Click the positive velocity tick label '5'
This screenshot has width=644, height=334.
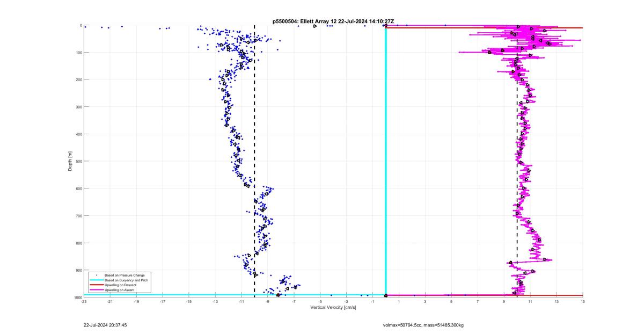(x=451, y=302)
